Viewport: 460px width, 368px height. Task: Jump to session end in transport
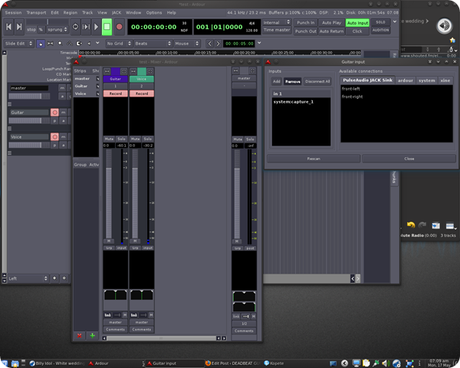[x=19, y=27]
